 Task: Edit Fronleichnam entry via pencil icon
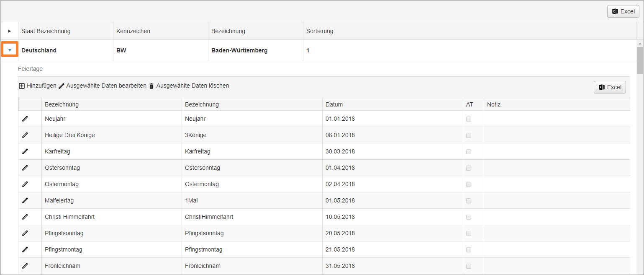pos(25,266)
